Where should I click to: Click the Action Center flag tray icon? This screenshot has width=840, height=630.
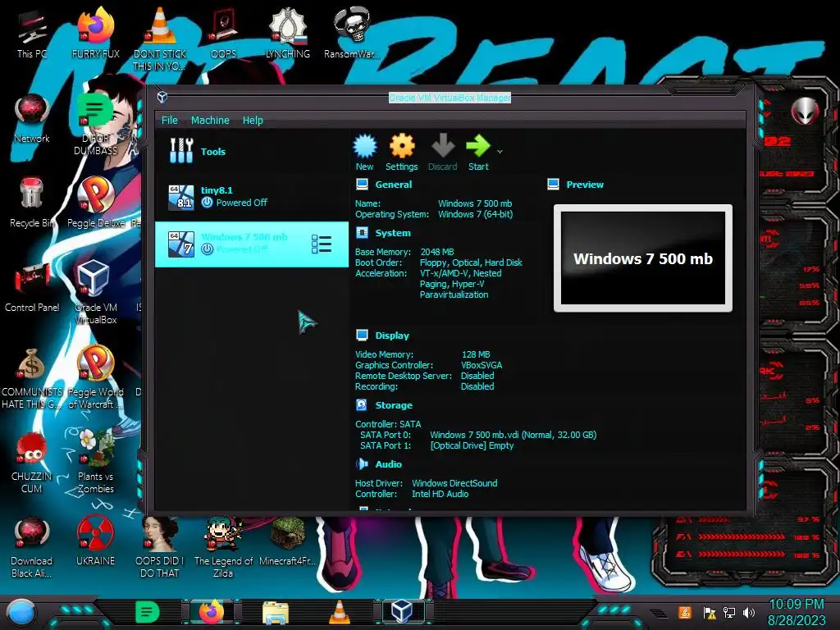[x=710, y=612]
